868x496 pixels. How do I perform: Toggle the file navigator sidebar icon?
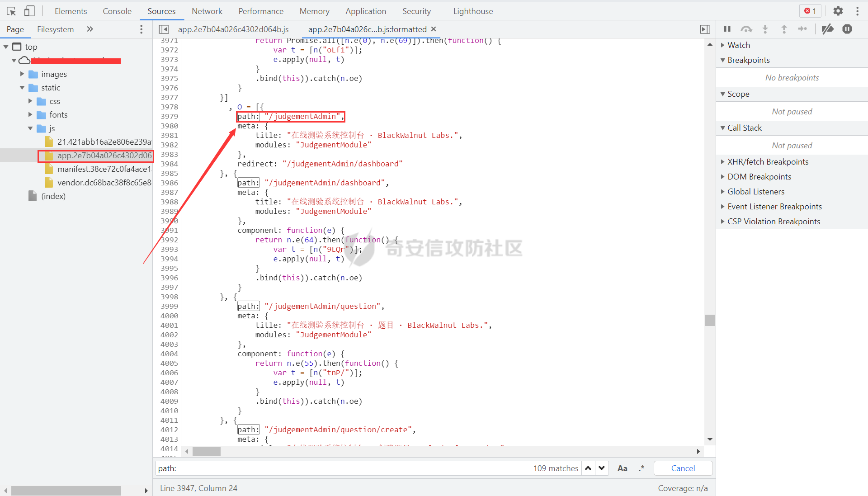[x=164, y=29]
